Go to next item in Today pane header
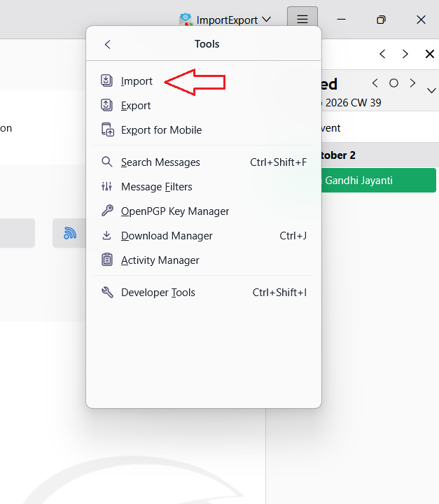 (405, 54)
